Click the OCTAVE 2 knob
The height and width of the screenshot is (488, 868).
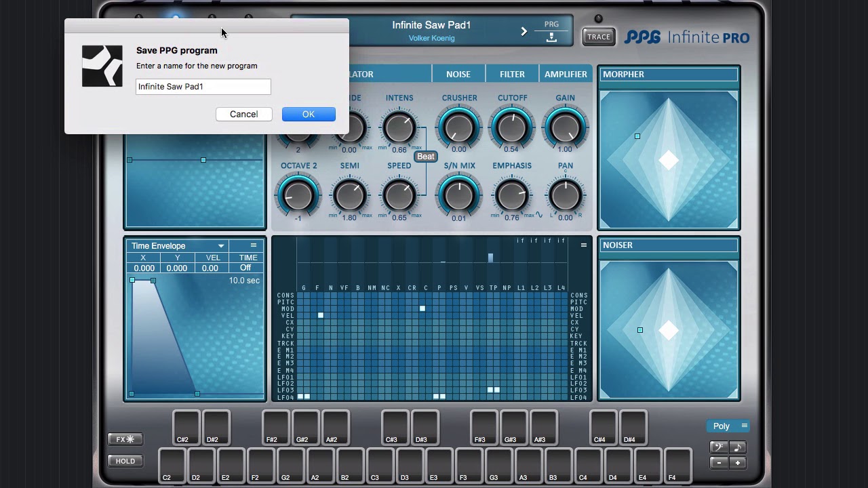click(x=298, y=195)
